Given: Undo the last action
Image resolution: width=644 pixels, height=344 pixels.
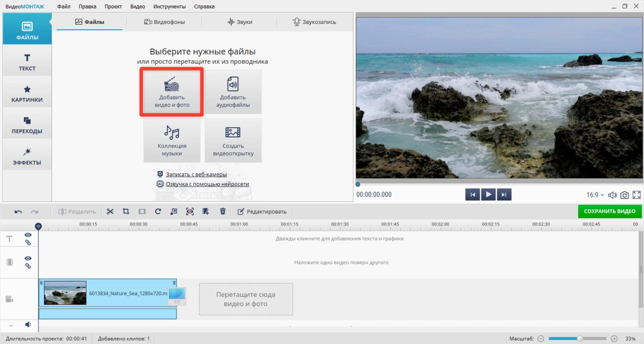Looking at the screenshot, I should [x=18, y=212].
